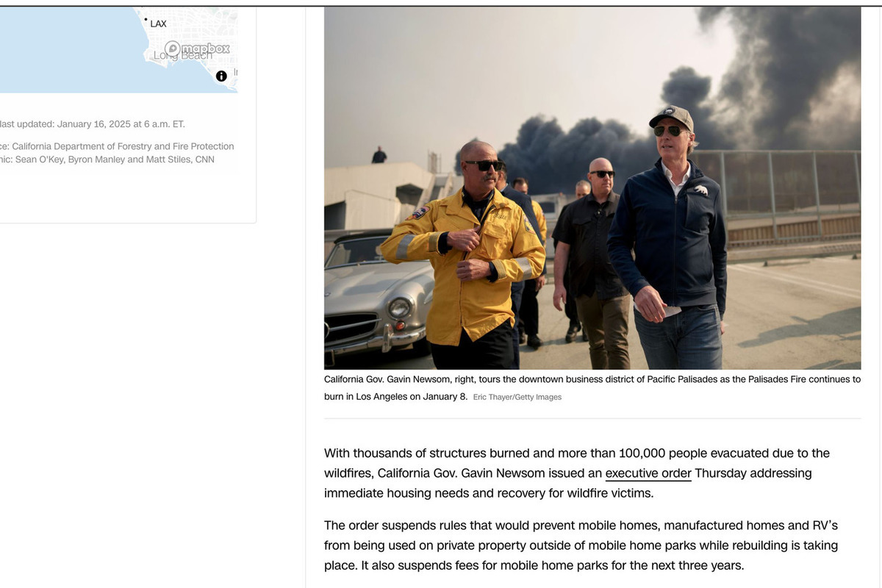The height and width of the screenshot is (588, 882).
Task: Click the Eric Thayer/Getty Images photo credit
Action: tap(517, 398)
